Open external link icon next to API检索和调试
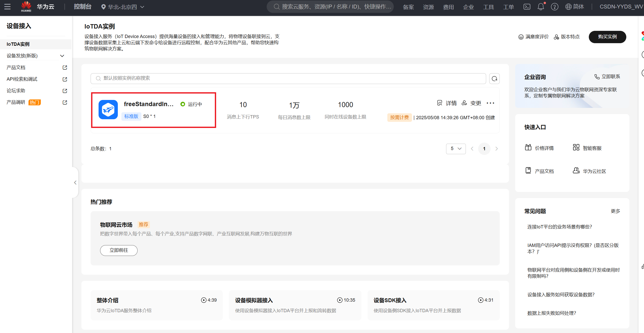The width and height of the screenshot is (644, 333). tap(65, 79)
